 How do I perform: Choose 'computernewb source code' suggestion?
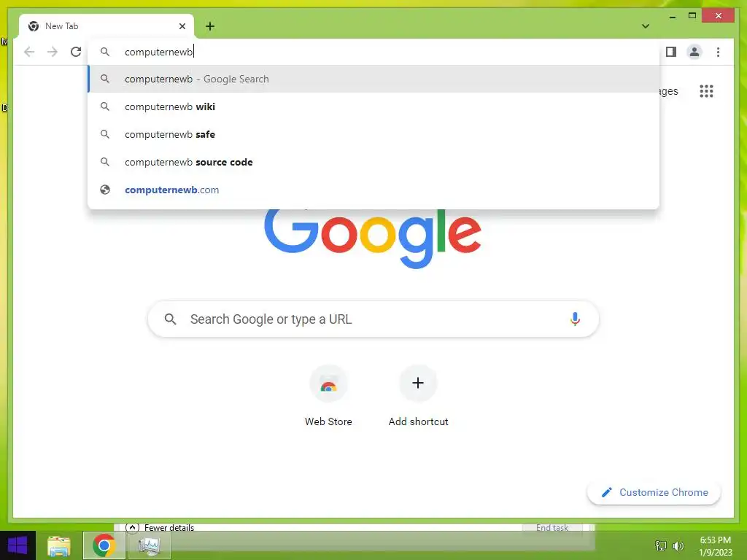[373, 162]
